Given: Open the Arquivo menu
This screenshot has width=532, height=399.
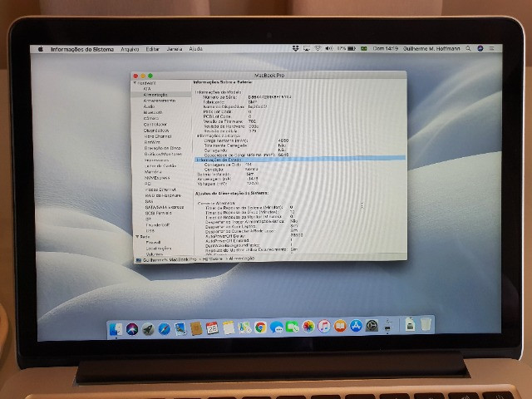Looking at the screenshot, I should point(130,49).
